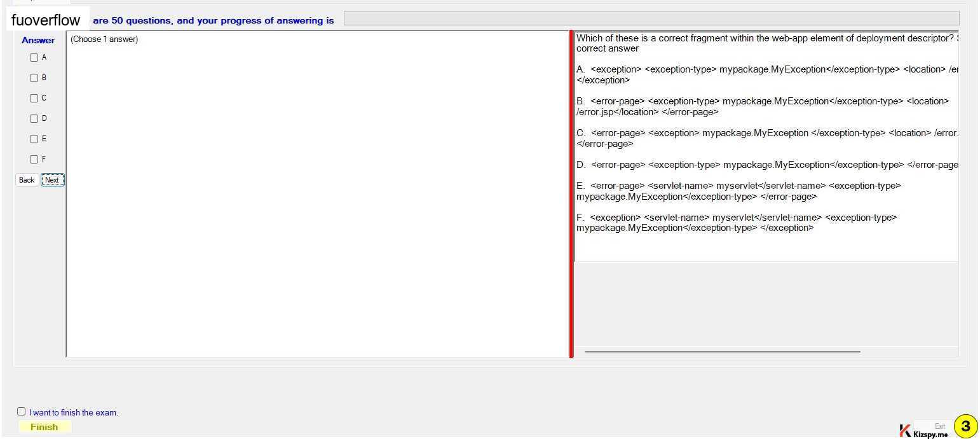The image size is (980, 439).
Task: Check answer option C
Action: [34, 98]
